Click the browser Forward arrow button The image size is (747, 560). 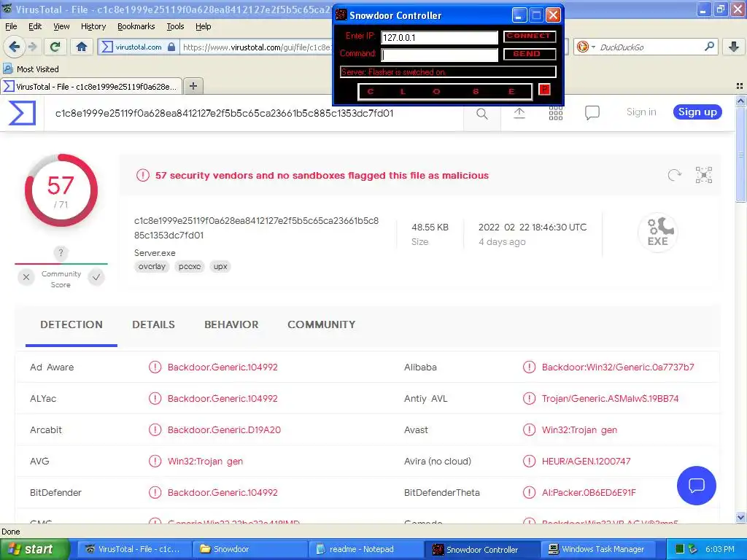tap(32, 47)
